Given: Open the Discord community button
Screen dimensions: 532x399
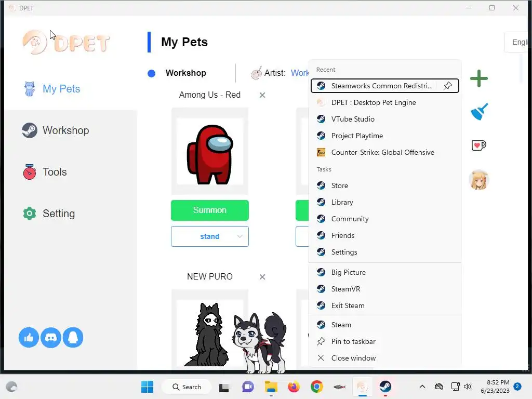Looking at the screenshot, I should (51, 337).
